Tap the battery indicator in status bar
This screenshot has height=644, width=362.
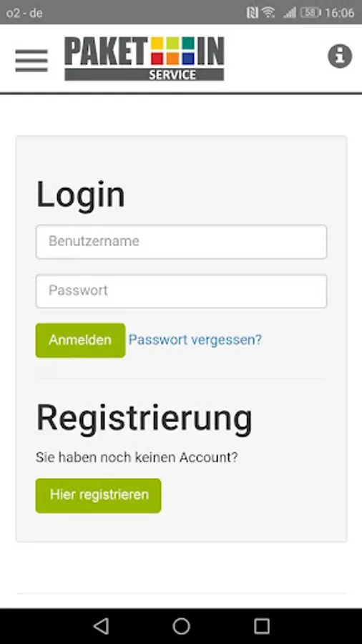(310, 13)
